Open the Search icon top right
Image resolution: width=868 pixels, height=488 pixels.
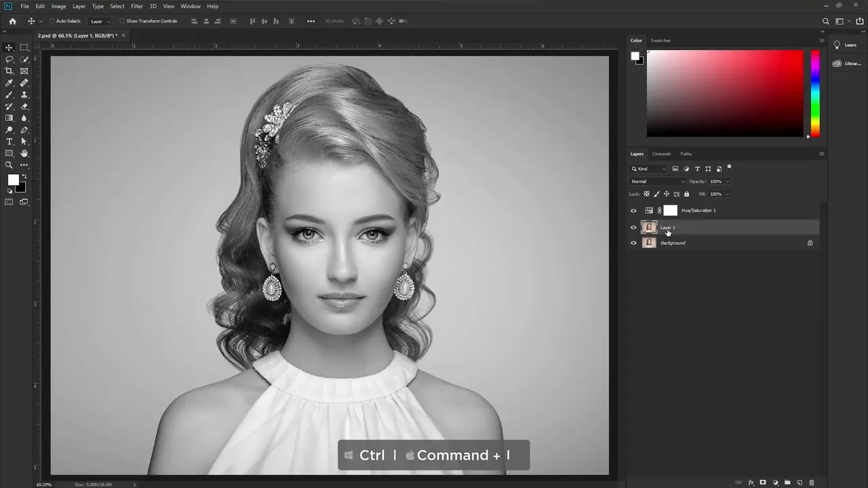826,21
